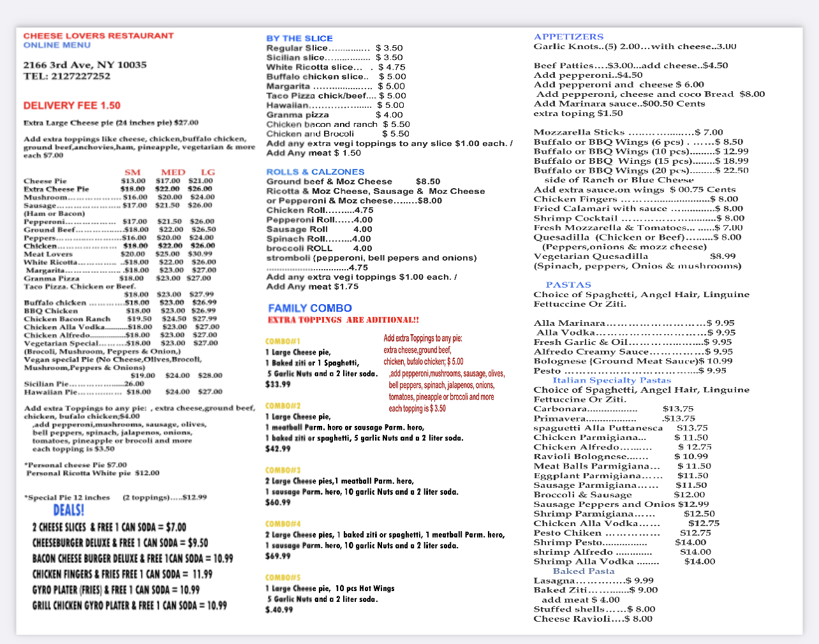Click the red EXTRA TOPPINGS ARE ADITIONAL notice
The height and width of the screenshot is (644, 819).
point(343,320)
